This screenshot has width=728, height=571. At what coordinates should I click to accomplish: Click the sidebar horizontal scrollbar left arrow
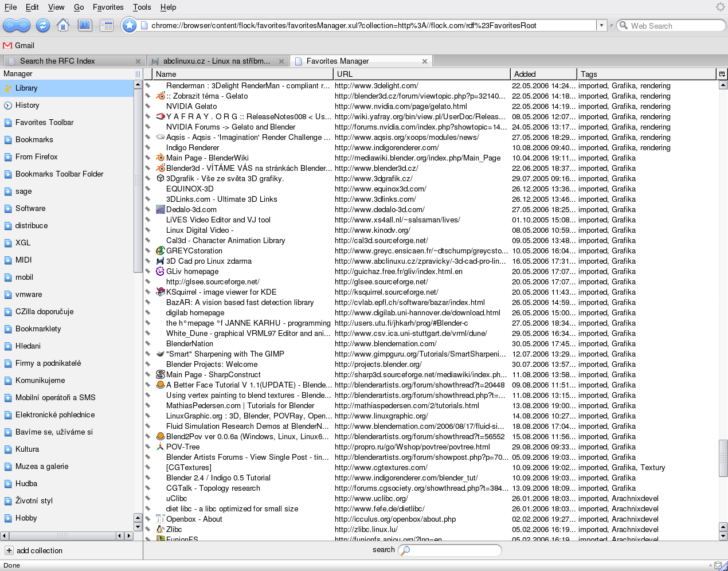5,535
